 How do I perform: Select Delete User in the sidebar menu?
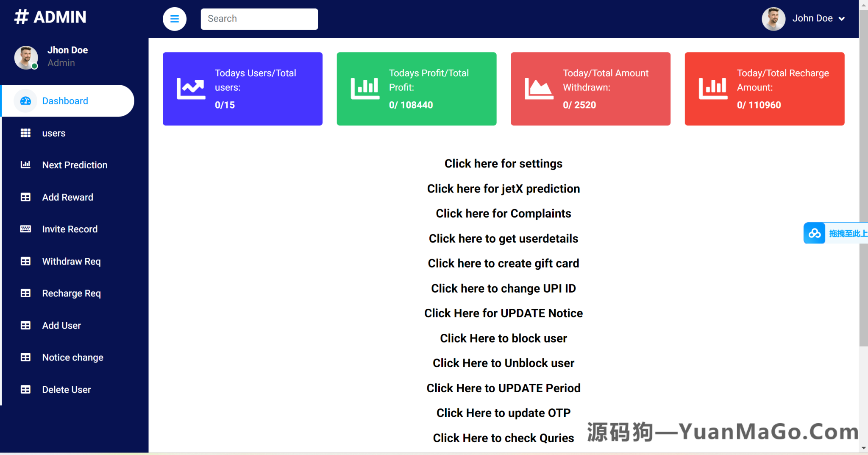[x=66, y=389]
